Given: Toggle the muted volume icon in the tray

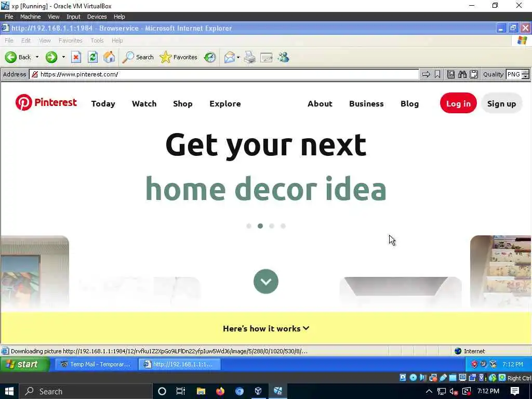Looking at the screenshot, I should 454,392.
